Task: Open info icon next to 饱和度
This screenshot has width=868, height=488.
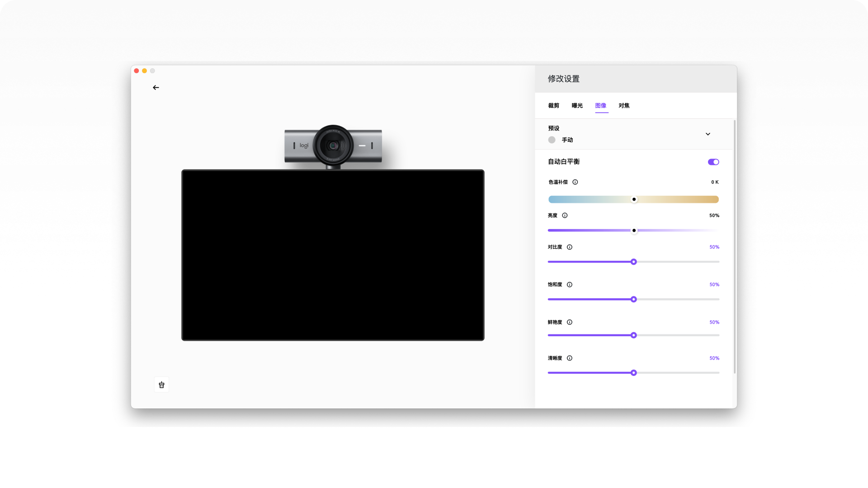Action: tap(570, 285)
